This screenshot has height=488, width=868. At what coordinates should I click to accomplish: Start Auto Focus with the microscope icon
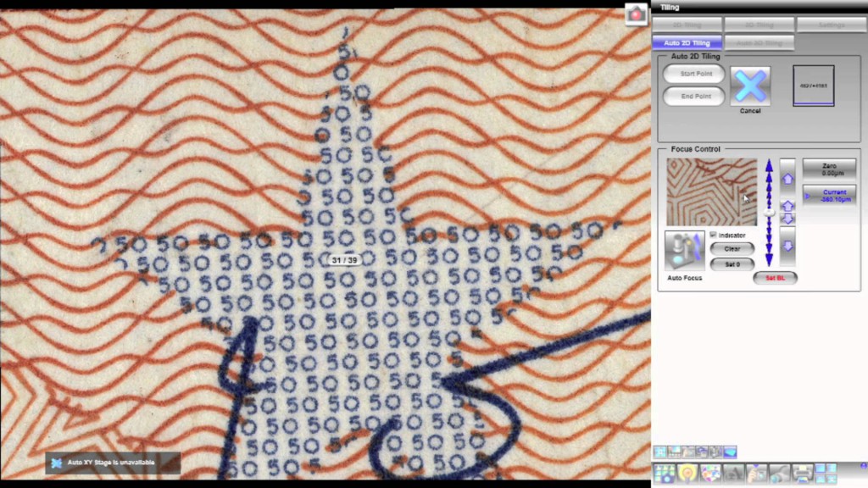click(x=685, y=251)
